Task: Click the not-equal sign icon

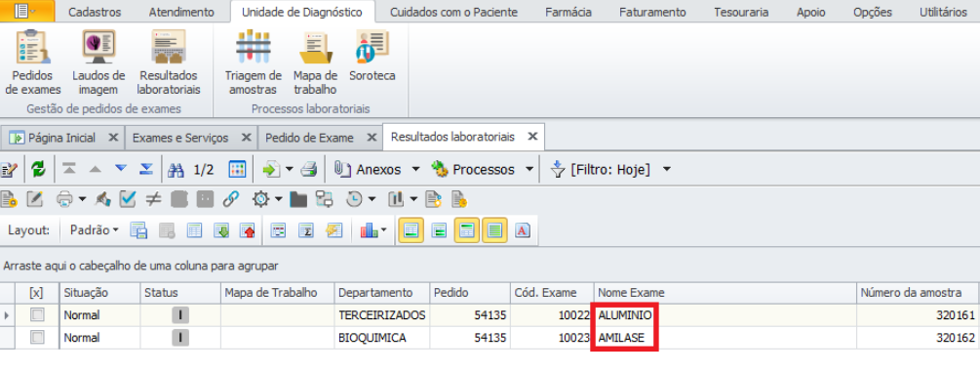Action: point(153,199)
